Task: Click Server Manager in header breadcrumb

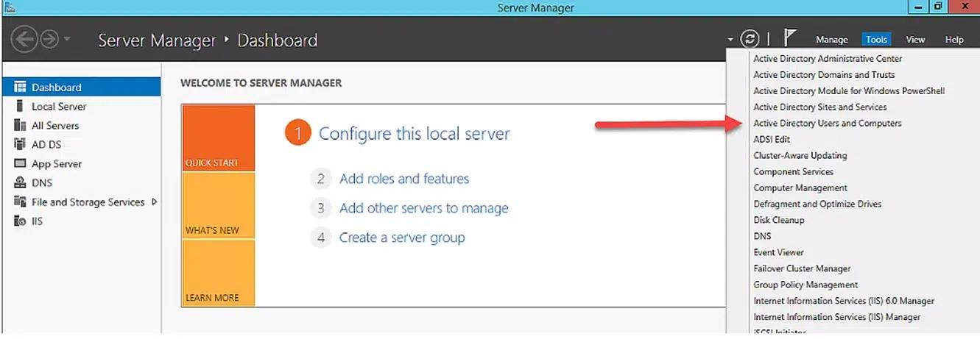Action: pos(158,40)
